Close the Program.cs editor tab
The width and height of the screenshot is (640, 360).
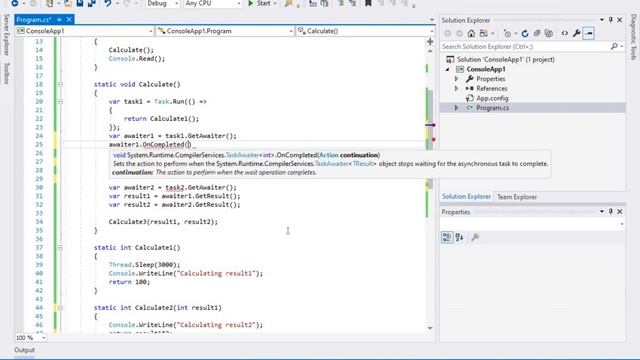pyautogui.click(x=69, y=20)
